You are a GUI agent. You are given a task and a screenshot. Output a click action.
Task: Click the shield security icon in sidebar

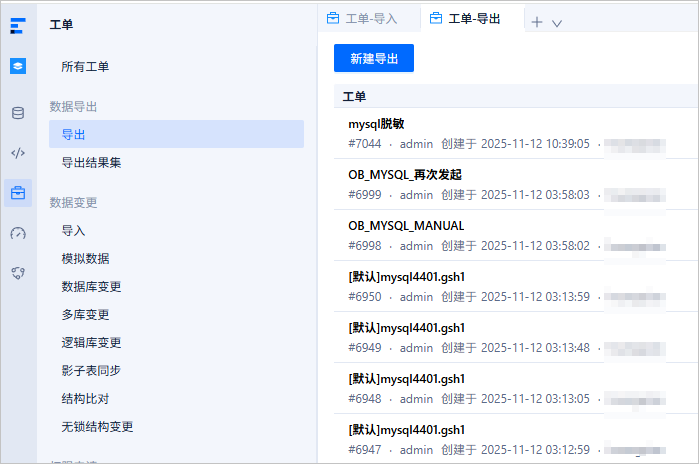click(x=18, y=273)
